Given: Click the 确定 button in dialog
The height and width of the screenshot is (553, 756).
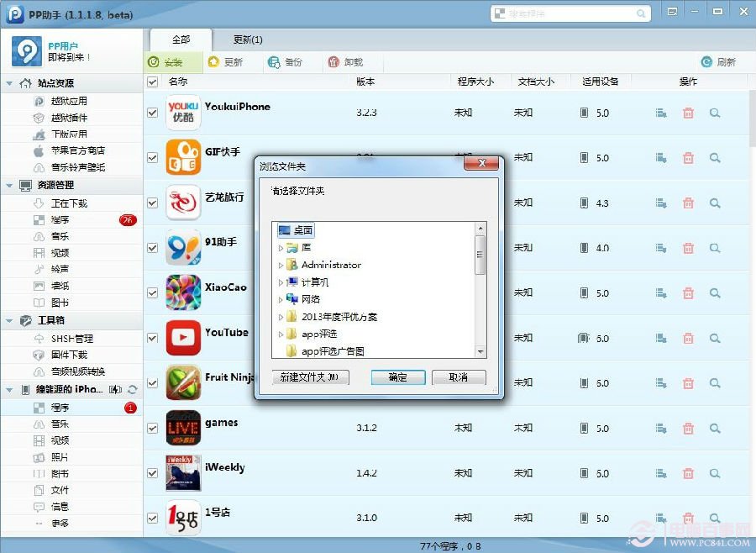Looking at the screenshot, I should [398, 377].
